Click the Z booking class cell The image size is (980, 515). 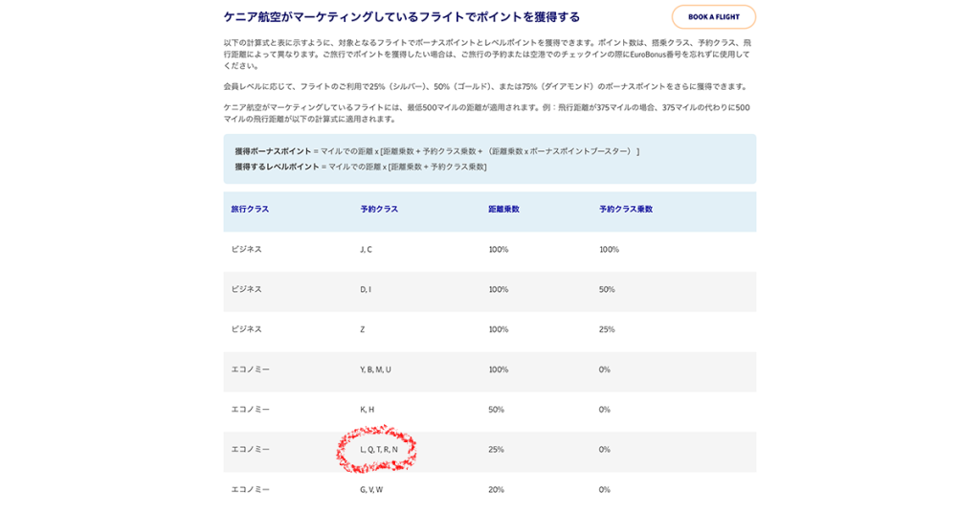pyautogui.click(x=362, y=329)
